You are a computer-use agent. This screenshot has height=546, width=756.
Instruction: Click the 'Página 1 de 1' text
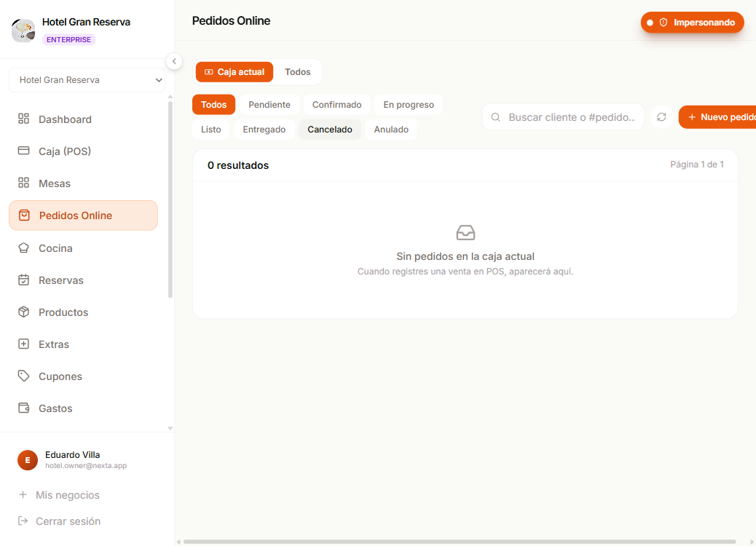click(697, 165)
